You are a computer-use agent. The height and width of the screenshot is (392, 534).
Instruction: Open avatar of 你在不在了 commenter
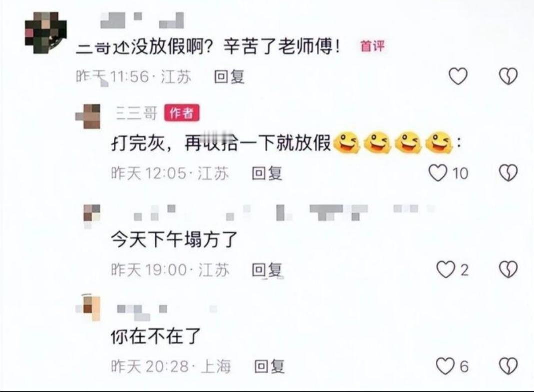click(90, 308)
